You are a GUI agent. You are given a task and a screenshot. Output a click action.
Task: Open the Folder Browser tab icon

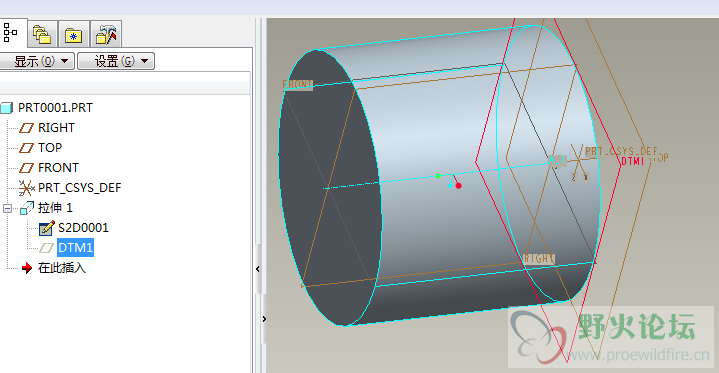(x=42, y=35)
